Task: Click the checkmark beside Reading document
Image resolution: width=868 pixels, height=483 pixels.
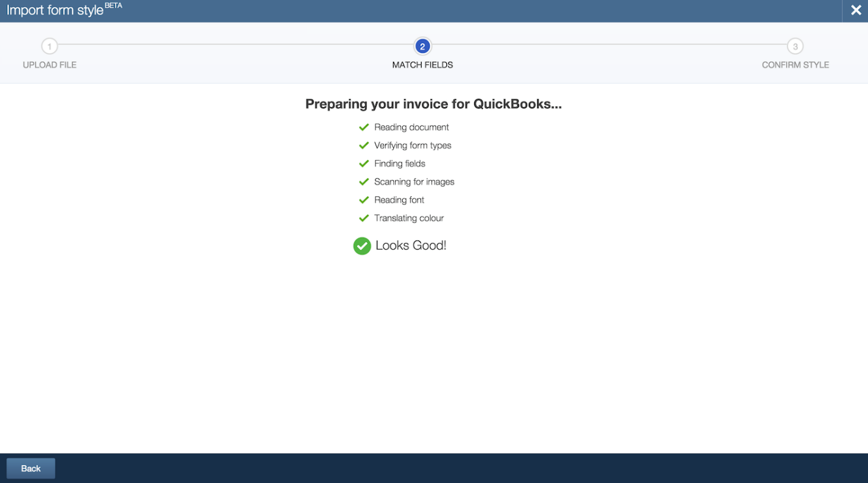Action: tap(364, 127)
